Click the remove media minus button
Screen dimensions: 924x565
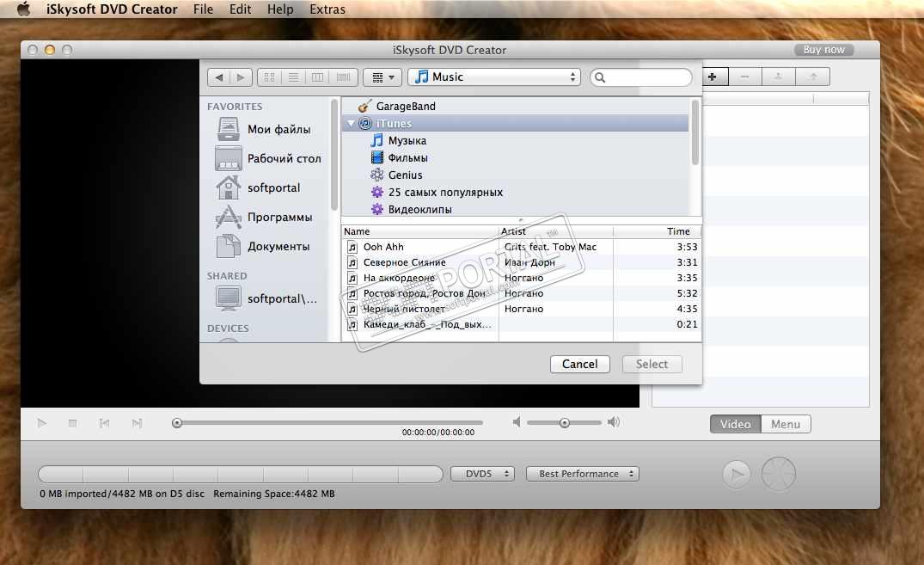(745, 77)
